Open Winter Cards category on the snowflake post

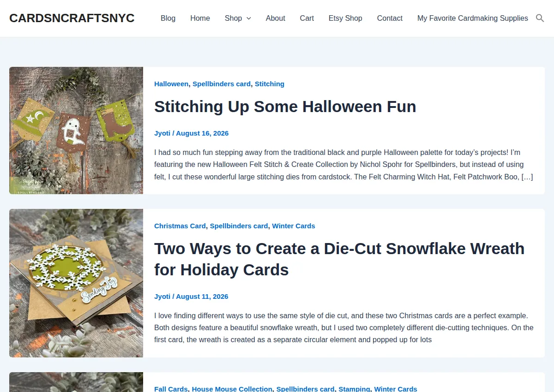[x=294, y=226]
